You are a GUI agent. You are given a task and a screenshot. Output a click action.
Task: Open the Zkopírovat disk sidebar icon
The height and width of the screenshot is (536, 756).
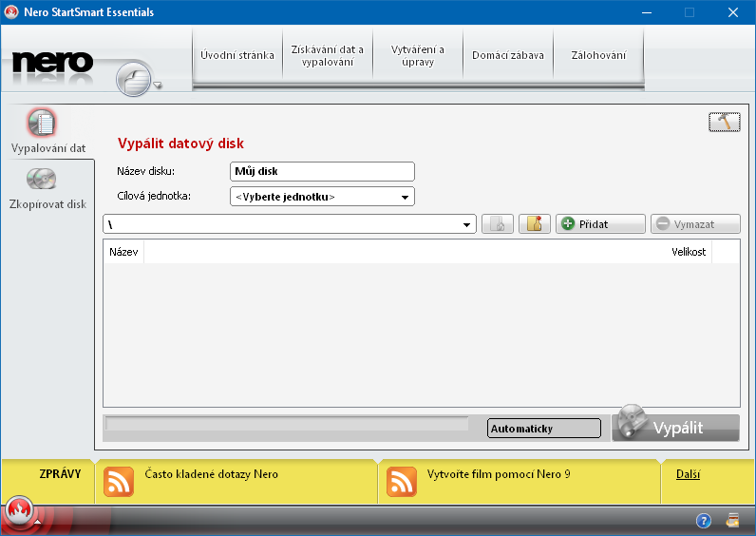(x=43, y=179)
